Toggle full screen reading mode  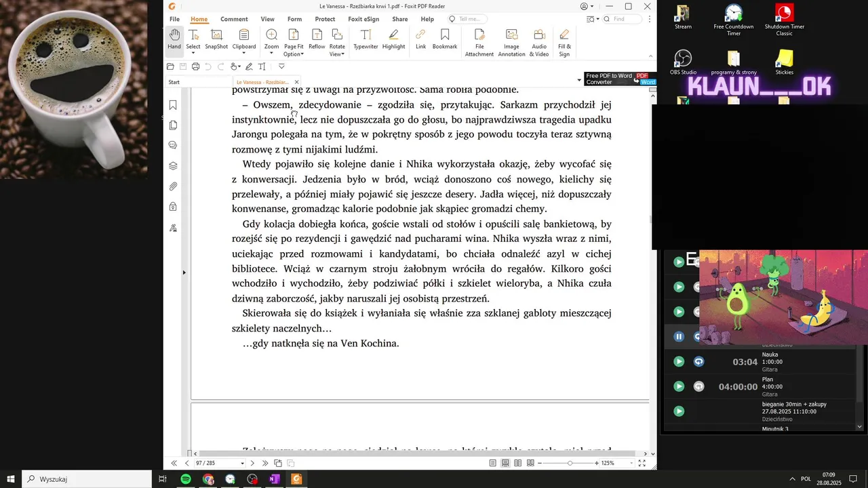[x=642, y=463]
